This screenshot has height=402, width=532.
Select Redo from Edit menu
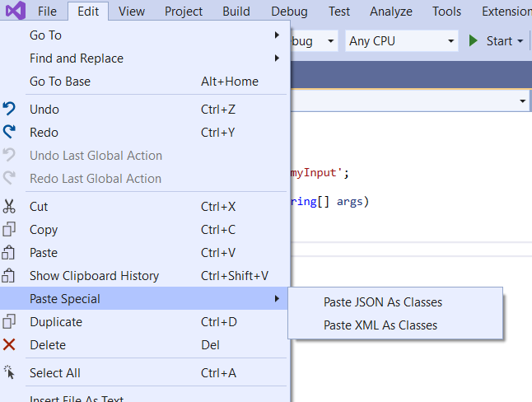click(x=145, y=132)
